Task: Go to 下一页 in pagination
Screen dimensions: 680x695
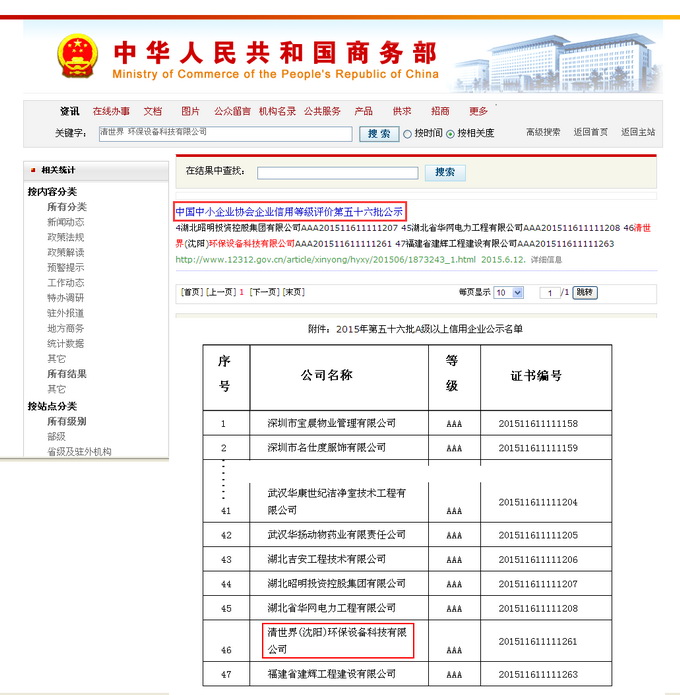Action: [264, 292]
